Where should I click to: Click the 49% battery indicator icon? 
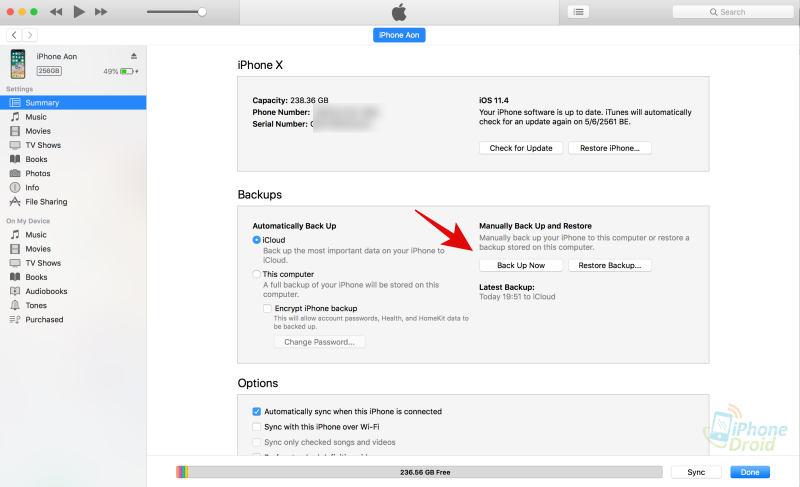coord(127,71)
